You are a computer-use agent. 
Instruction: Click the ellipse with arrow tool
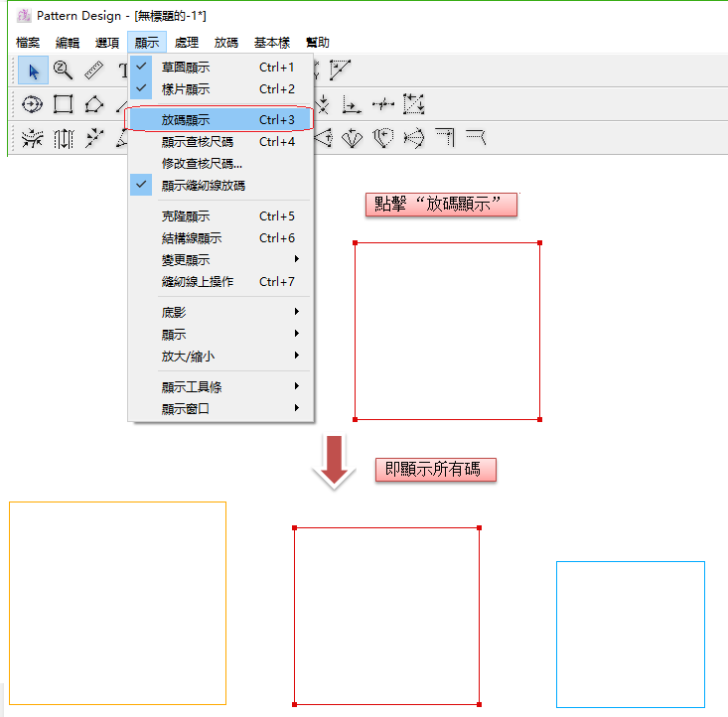33,104
